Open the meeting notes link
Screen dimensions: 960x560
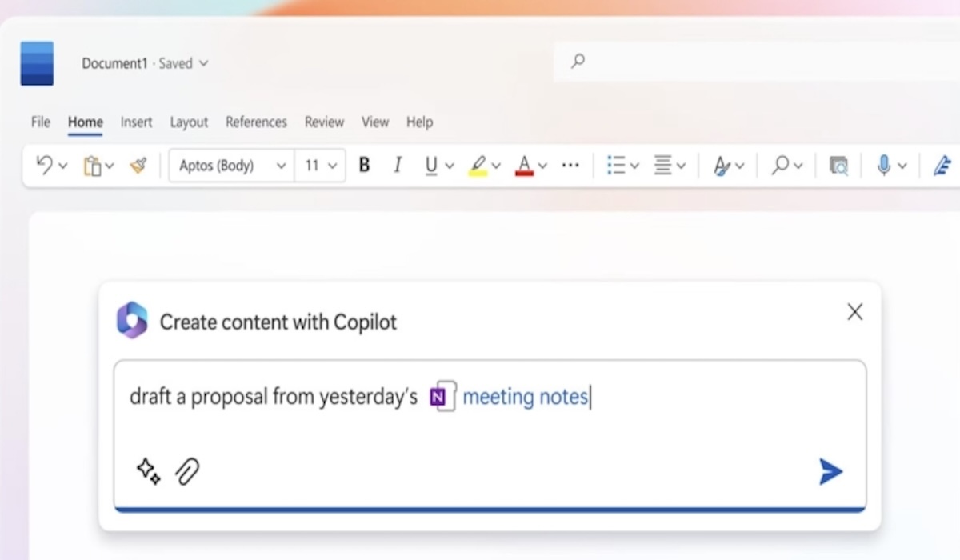pyautogui.click(x=526, y=397)
